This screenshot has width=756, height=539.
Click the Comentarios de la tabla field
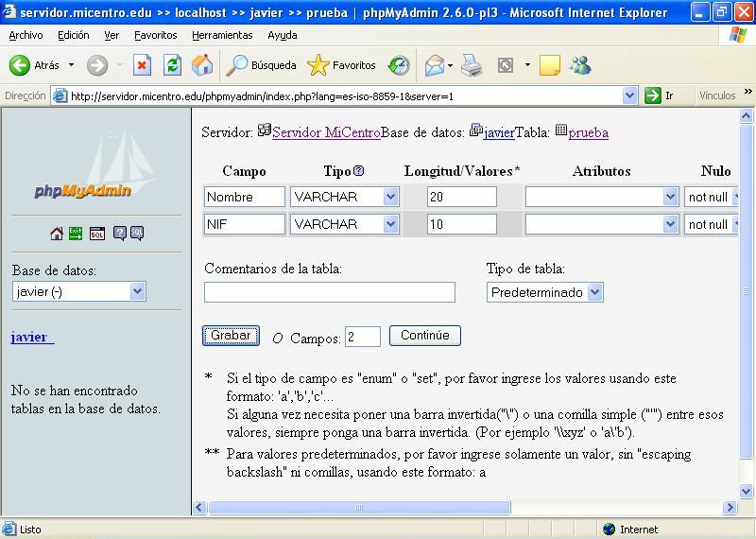[x=329, y=292]
